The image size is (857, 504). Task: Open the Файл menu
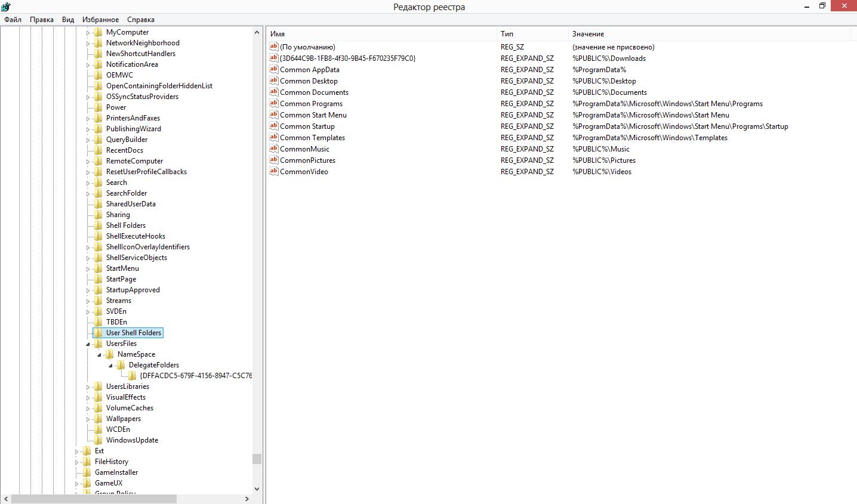13,20
